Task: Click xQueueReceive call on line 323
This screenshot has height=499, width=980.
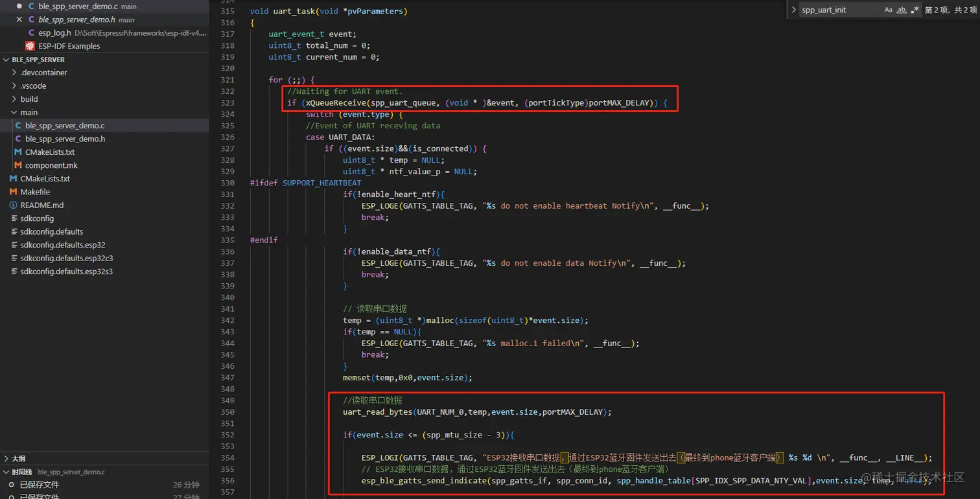Action: pos(336,103)
